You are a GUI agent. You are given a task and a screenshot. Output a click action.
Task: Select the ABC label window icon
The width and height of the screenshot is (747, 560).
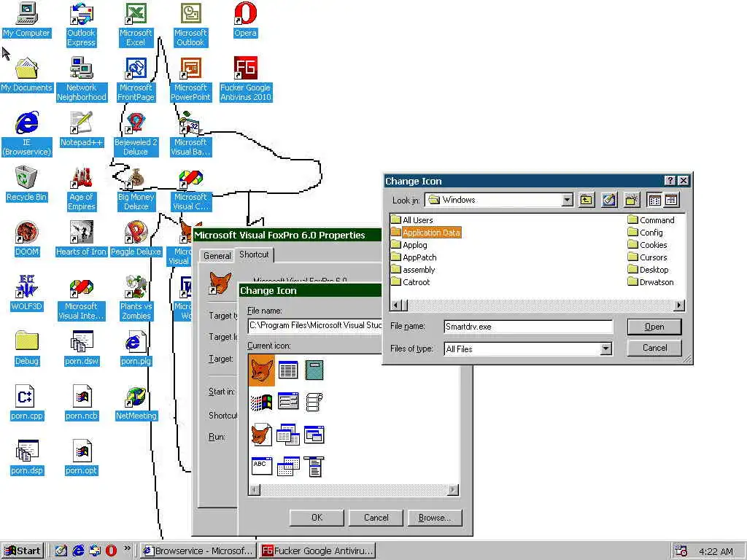tap(262, 466)
